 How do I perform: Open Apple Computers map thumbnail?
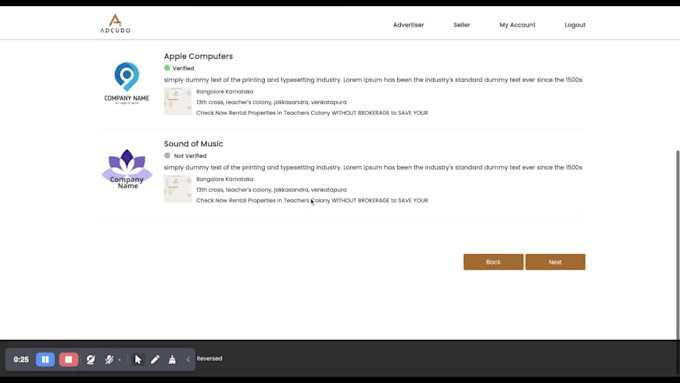[x=177, y=101]
